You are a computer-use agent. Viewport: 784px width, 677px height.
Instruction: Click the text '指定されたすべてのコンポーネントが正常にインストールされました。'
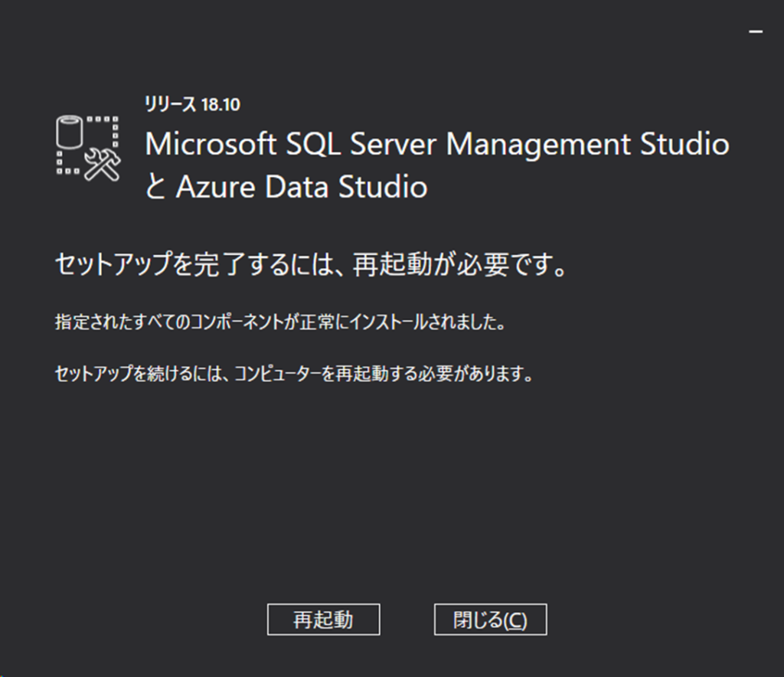pos(280,322)
